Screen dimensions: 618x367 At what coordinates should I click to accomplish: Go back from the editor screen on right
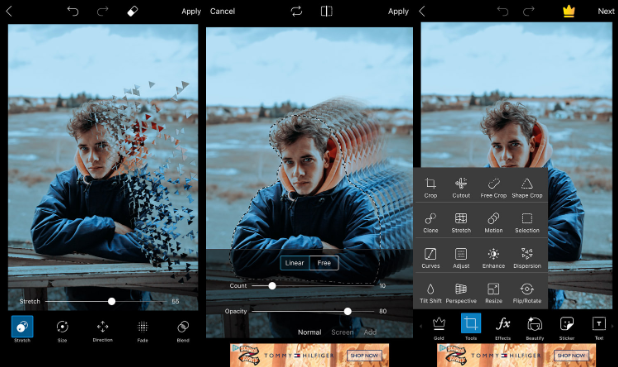coord(422,11)
